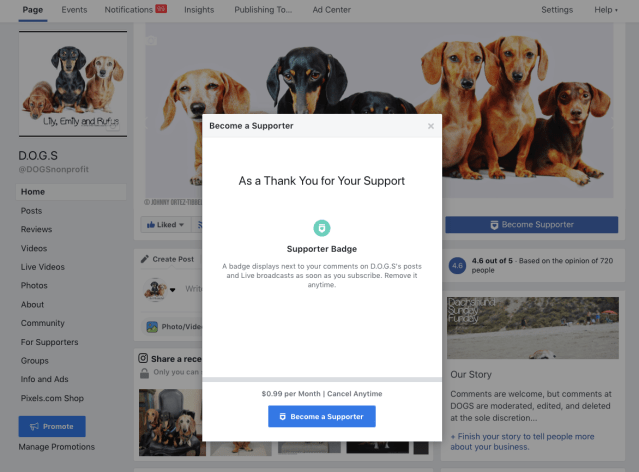639x472 pixels.
Task: Click the pencil icon next to Create Post
Action: (145, 259)
